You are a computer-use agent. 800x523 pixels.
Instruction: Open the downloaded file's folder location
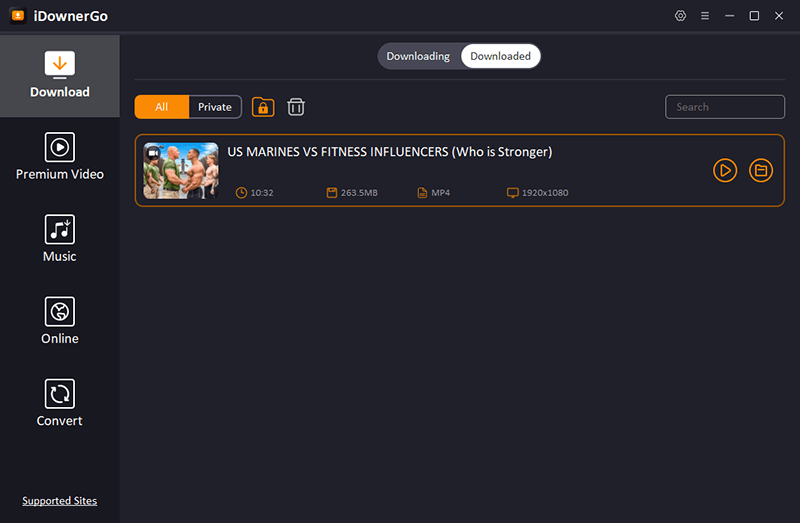coord(761,171)
